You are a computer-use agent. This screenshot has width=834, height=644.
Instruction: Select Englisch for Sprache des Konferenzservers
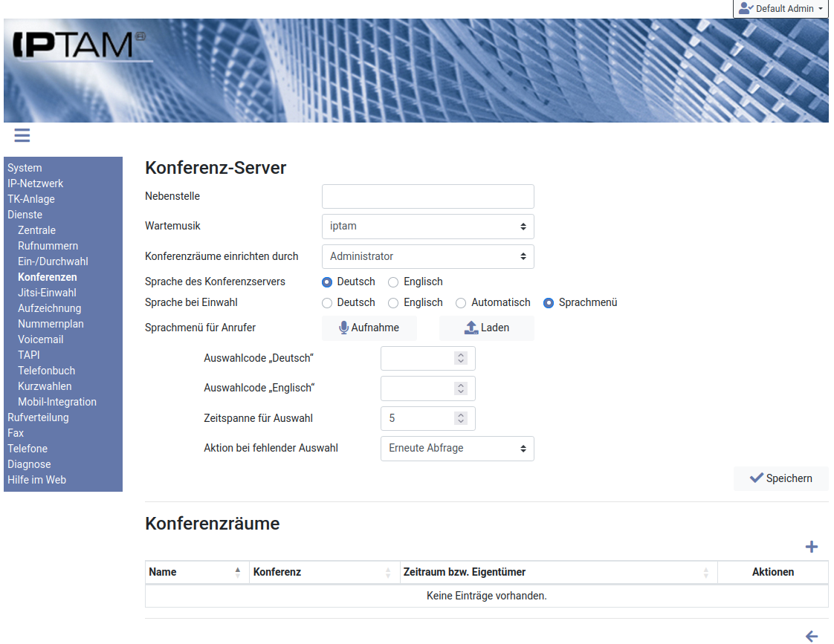(393, 282)
